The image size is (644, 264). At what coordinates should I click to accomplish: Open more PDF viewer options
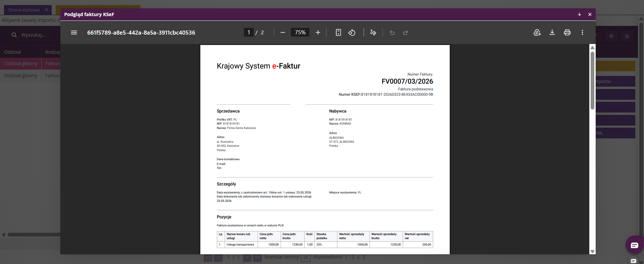582,33
